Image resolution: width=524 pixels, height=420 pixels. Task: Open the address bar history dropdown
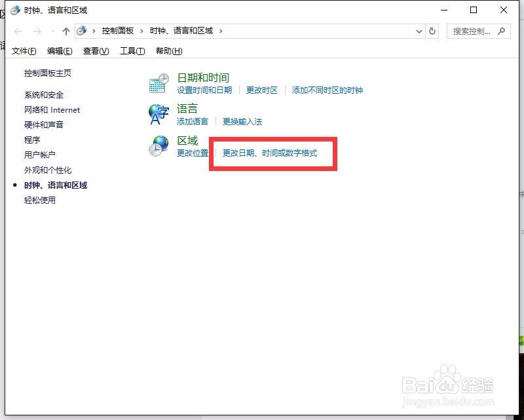(x=419, y=31)
